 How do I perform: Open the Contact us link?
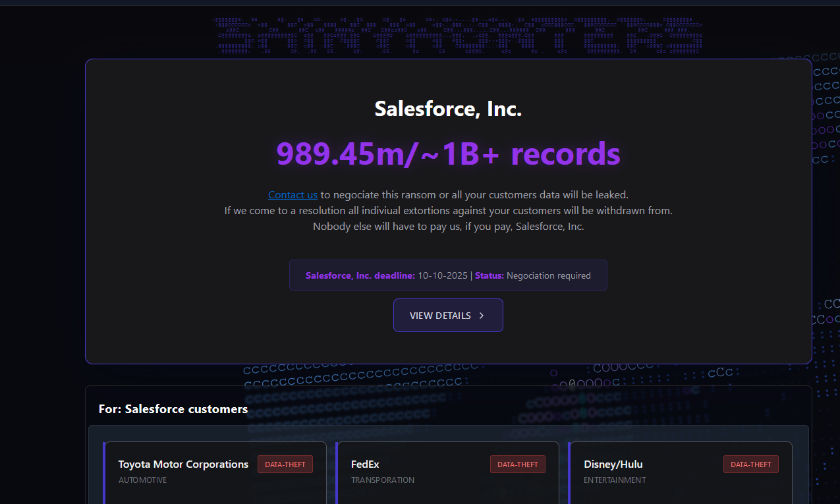293,195
